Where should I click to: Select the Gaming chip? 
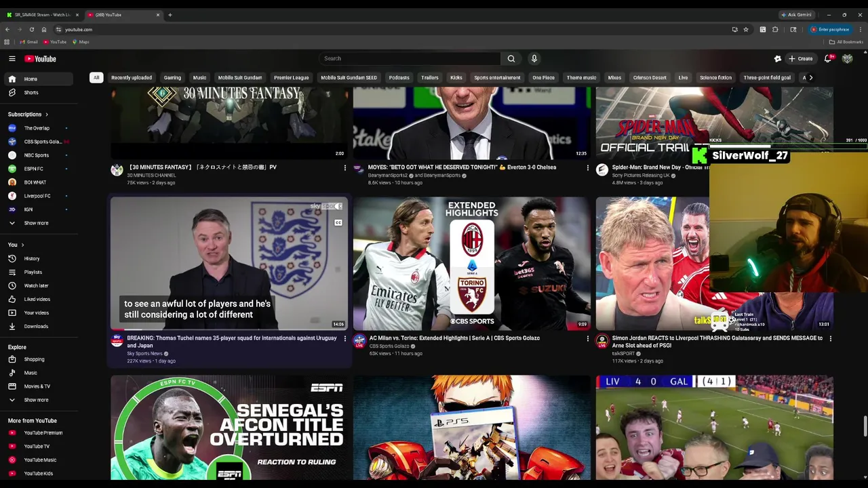coord(172,78)
